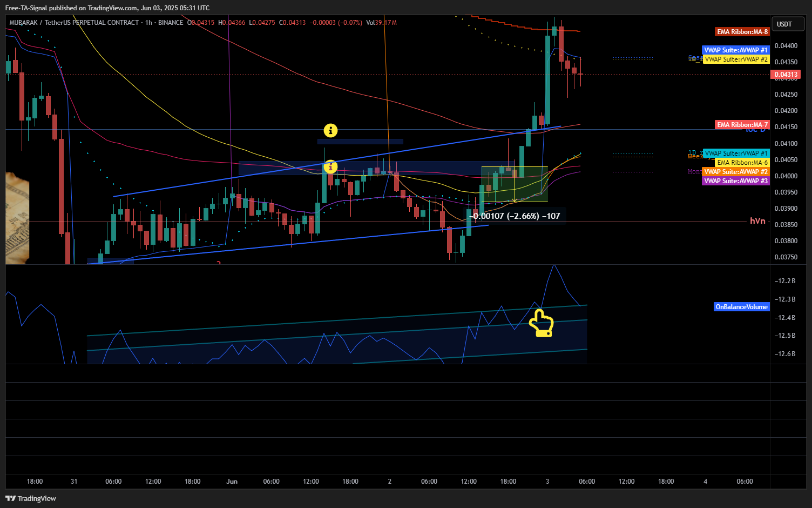Select the EMA Ribbon:MA-8 label

coord(742,32)
